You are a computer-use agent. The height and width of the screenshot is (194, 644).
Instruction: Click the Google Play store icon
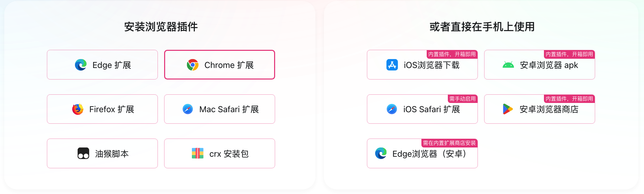[508, 109]
